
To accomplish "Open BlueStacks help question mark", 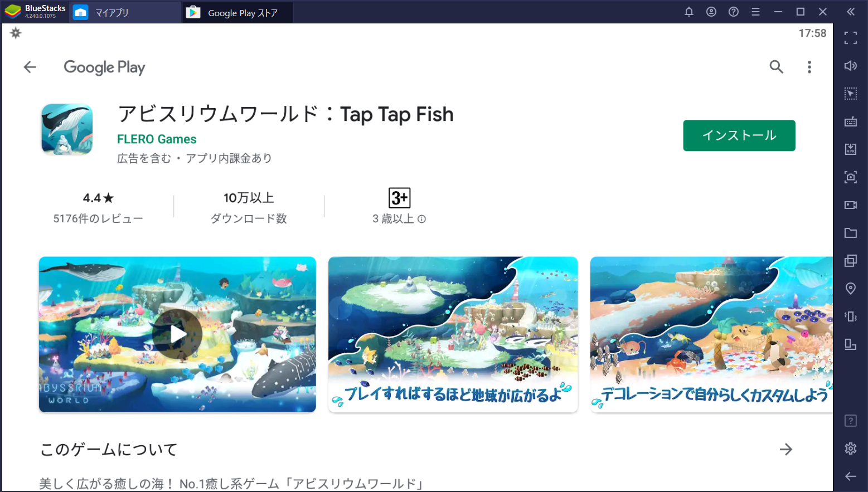I will (734, 12).
